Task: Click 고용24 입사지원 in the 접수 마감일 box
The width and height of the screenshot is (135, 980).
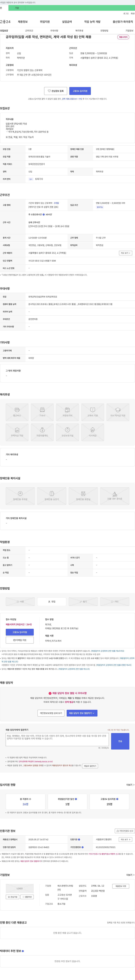Action: 20,632
